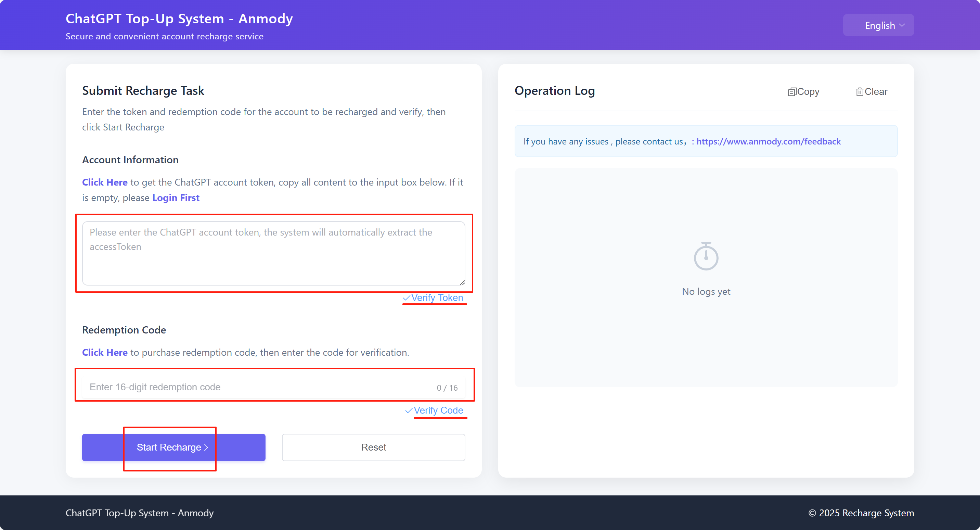Click the Verify Code text link

[x=438, y=411]
